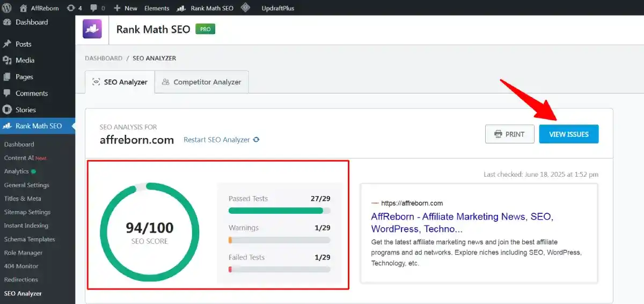
Task: Click the affreborn.com domain heading
Action: click(x=137, y=140)
